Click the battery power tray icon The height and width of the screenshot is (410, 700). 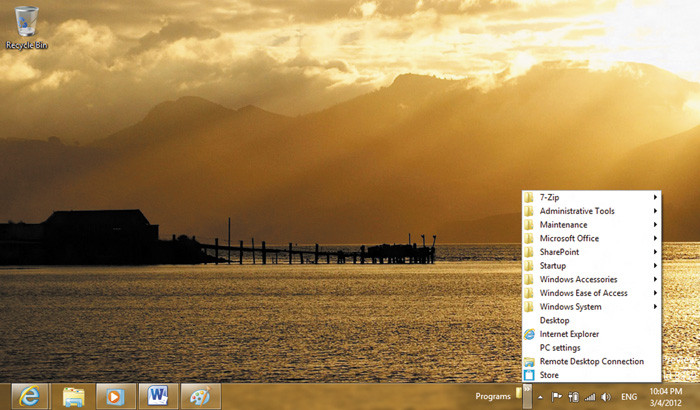point(573,397)
